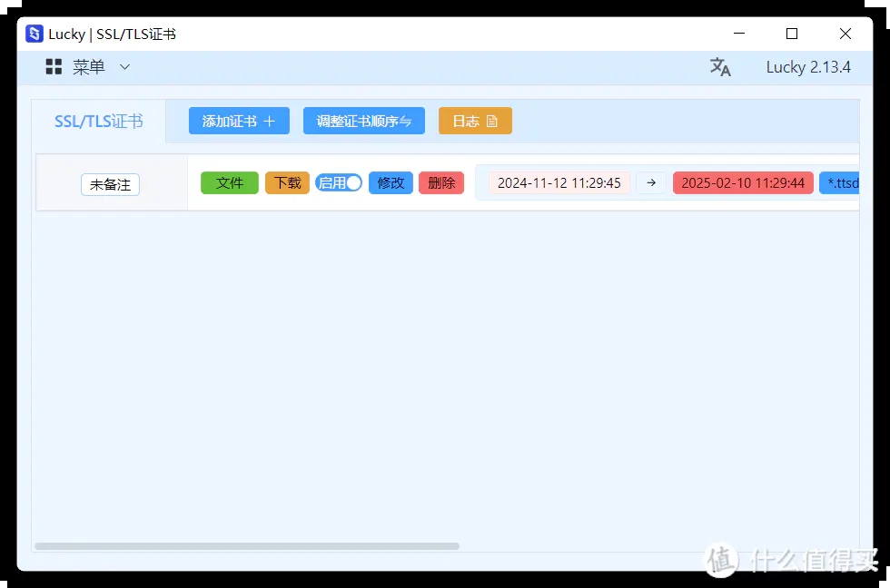Click the start date 2024-11-12 11:29:45

point(559,182)
